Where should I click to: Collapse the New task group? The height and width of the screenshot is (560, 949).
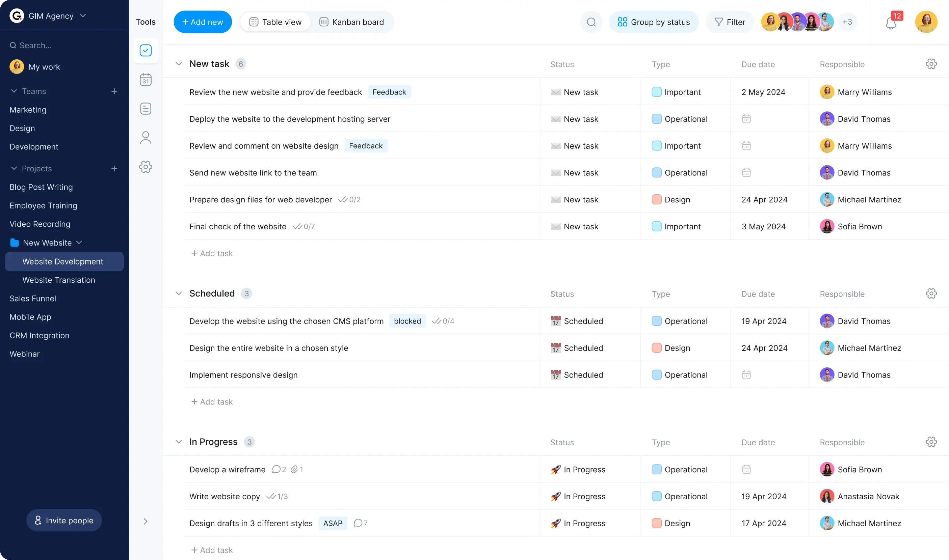pyautogui.click(x=179, y=64)
